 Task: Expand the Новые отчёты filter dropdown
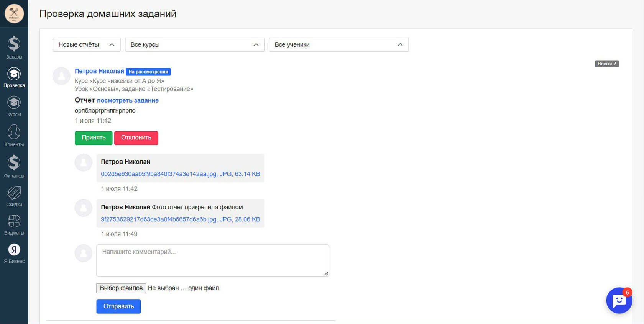[86, 45]
